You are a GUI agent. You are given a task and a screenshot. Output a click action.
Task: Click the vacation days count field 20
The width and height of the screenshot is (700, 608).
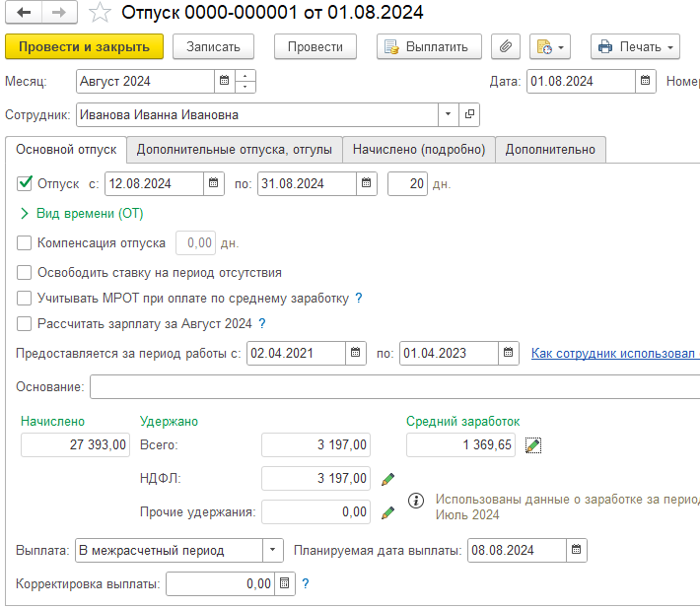[x=407, y=183]
